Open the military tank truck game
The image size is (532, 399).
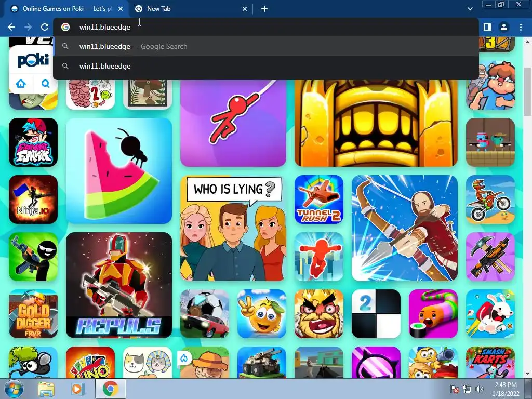[262, 362]
